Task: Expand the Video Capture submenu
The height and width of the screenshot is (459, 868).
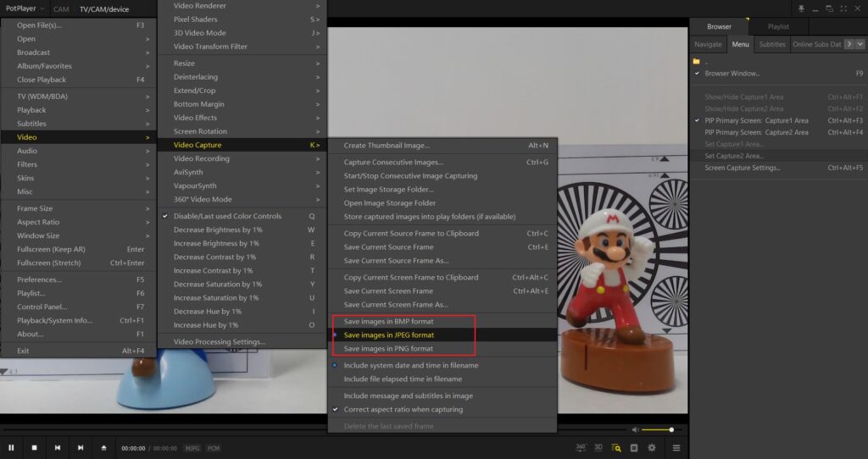Action: pos(242,145)
